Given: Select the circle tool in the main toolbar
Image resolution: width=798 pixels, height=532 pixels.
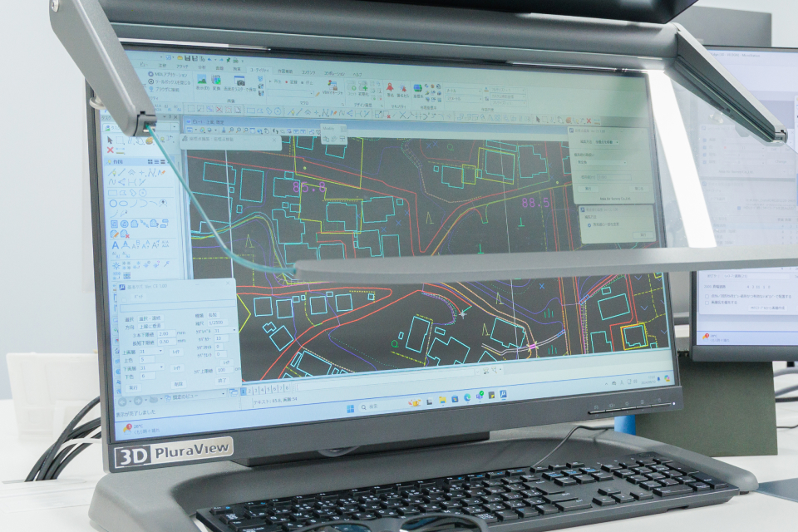Looking at the screenshot, I should [278, 111].
